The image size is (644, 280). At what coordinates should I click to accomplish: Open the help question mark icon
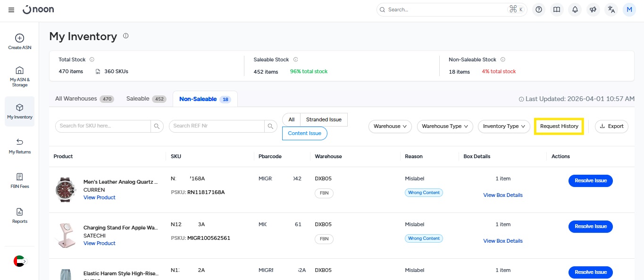pos(539,10)
